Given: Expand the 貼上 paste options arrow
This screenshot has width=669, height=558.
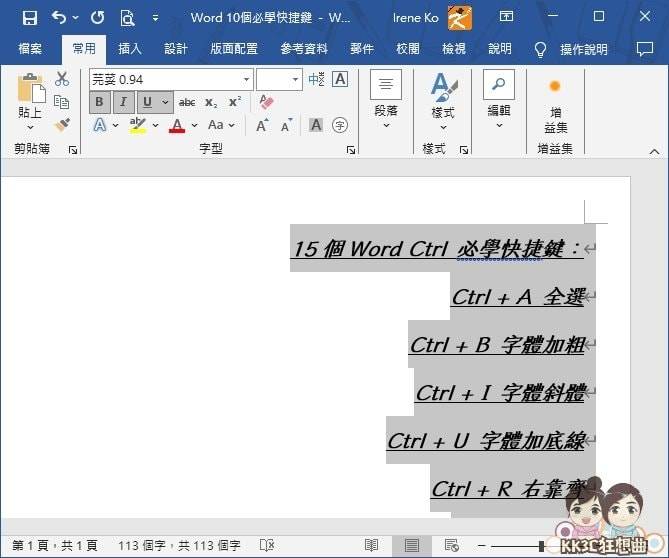Looking at the screenshot, I should (30, 127).
